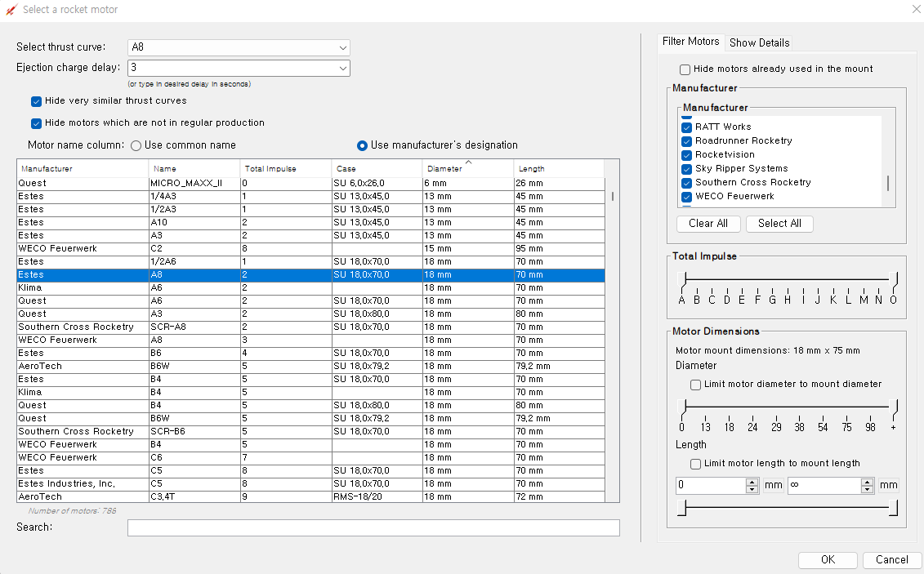The width and height of the screenshot is (924, 574).
Task: Select the Estes B6 motor row
Action: [310, 354]
